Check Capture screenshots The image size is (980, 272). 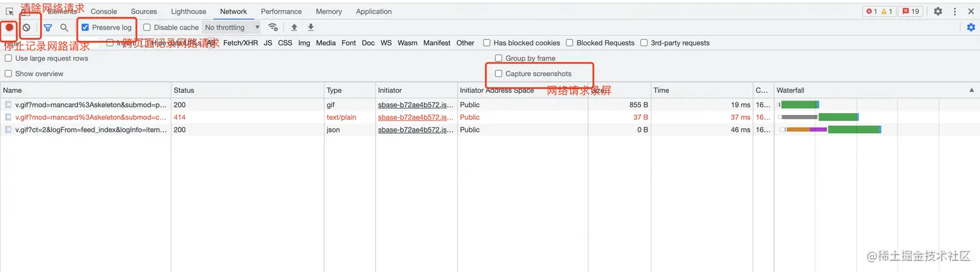click(498, 73)
